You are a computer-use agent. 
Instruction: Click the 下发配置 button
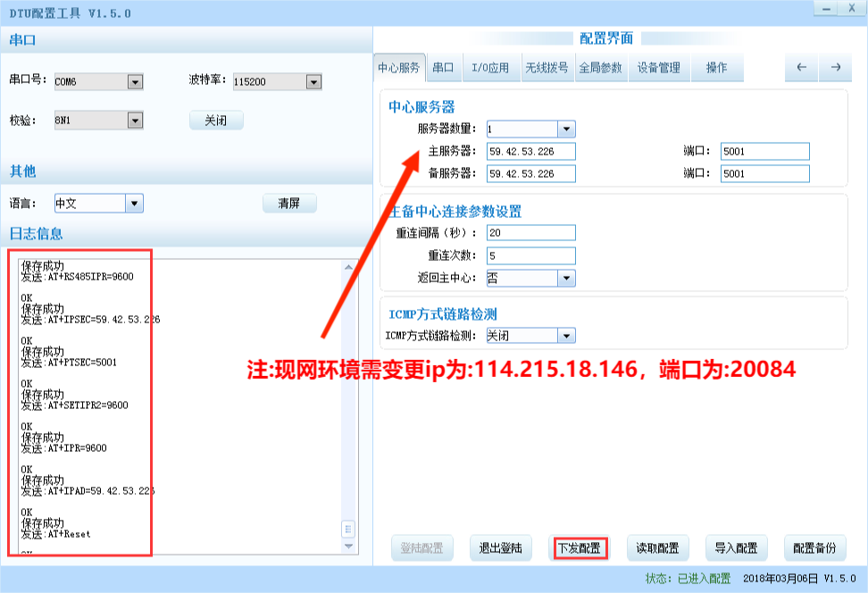pos(579,548)
